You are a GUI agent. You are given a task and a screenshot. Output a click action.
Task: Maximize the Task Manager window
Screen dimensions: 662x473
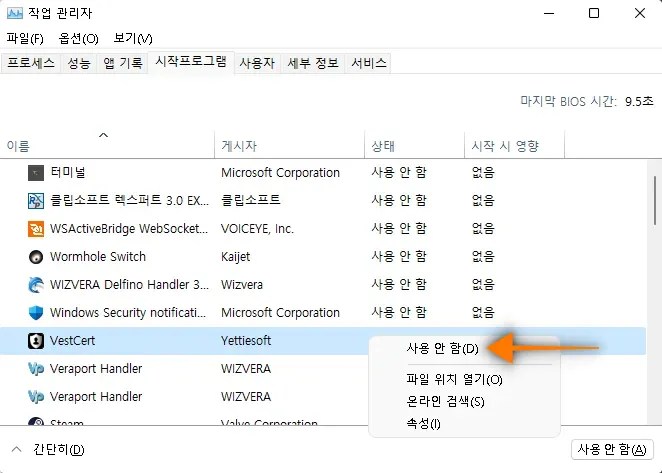(594, 13)
